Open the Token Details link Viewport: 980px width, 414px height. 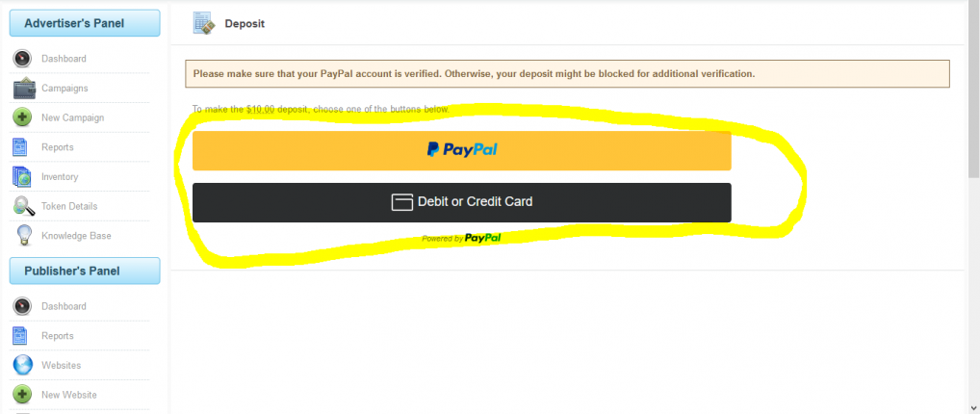pyautogui.click(x=69, y=206)
